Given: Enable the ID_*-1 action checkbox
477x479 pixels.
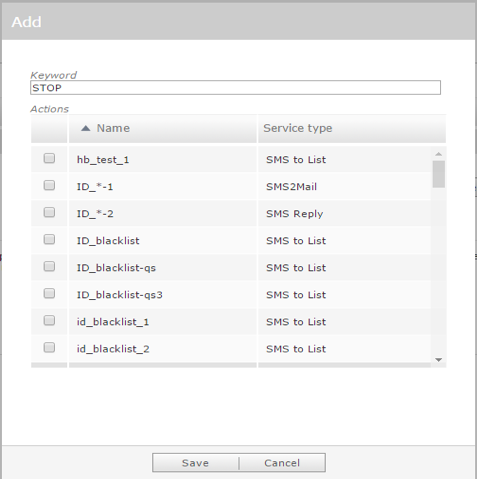Looking at the screenshot, I should (49, 185).
